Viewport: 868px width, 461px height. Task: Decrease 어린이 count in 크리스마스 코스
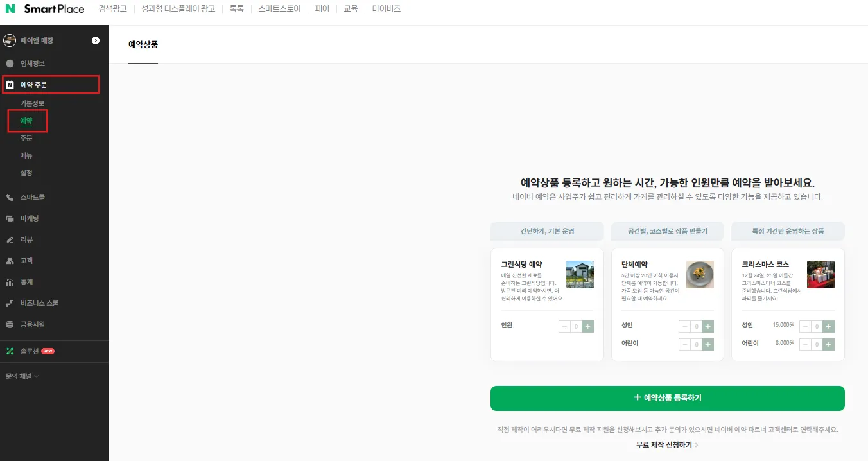[x=805, y=344]
